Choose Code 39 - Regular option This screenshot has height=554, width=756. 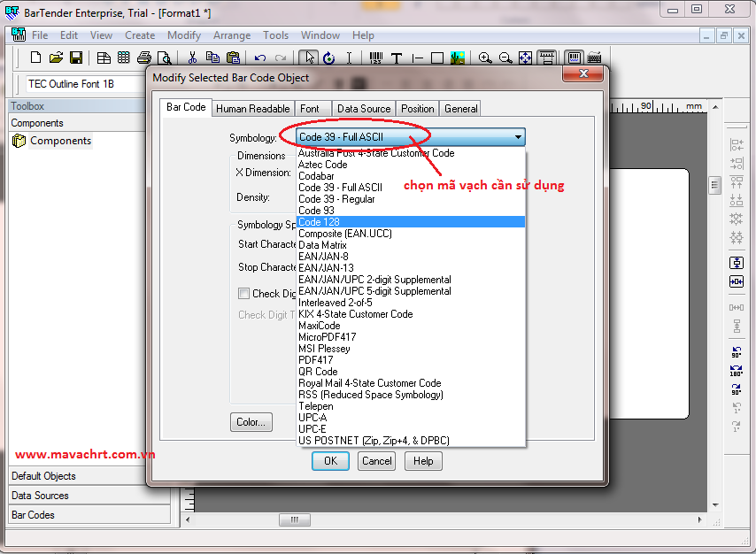pos(411,198)
